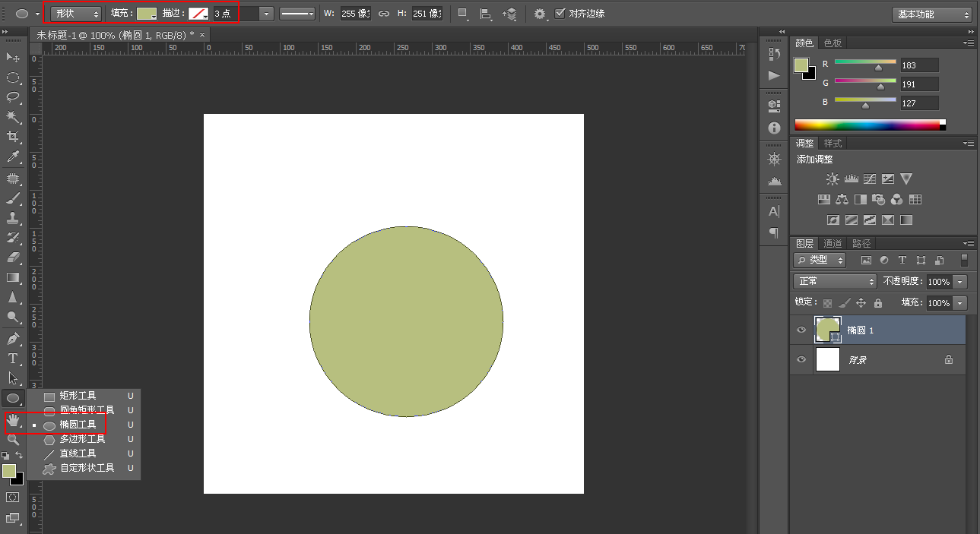Viewport: 980px width, 534px height.
Task: Switch to the 通道 tab
Action: (x=833, y=244)
